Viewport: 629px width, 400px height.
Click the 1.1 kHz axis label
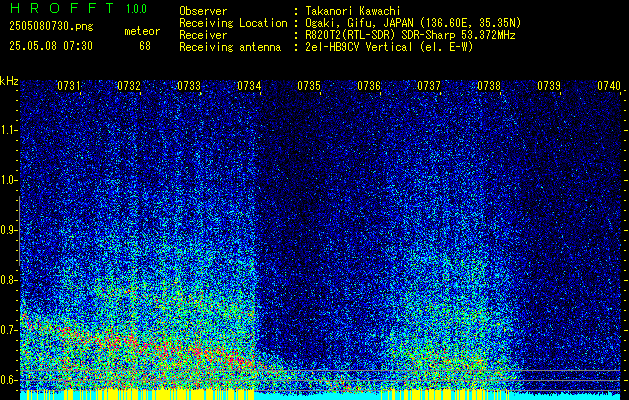point(8,130)
